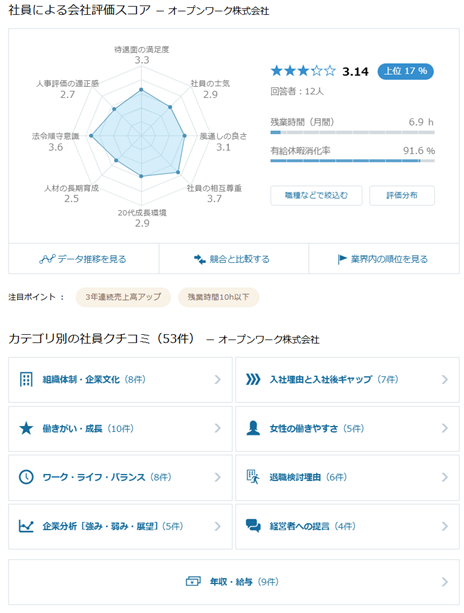Click overall score 3.14
Viewport: 464px width, 613px height.
click(x=355, y=72)
